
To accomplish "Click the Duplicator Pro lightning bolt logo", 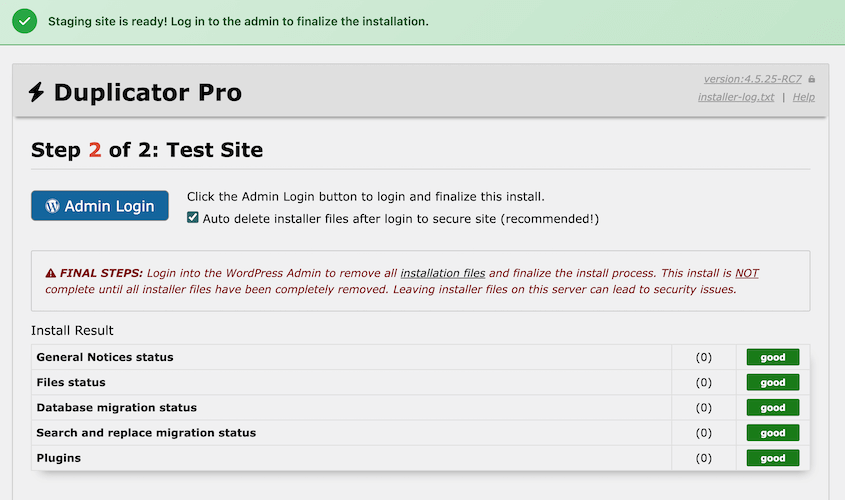I will point(37,93).
